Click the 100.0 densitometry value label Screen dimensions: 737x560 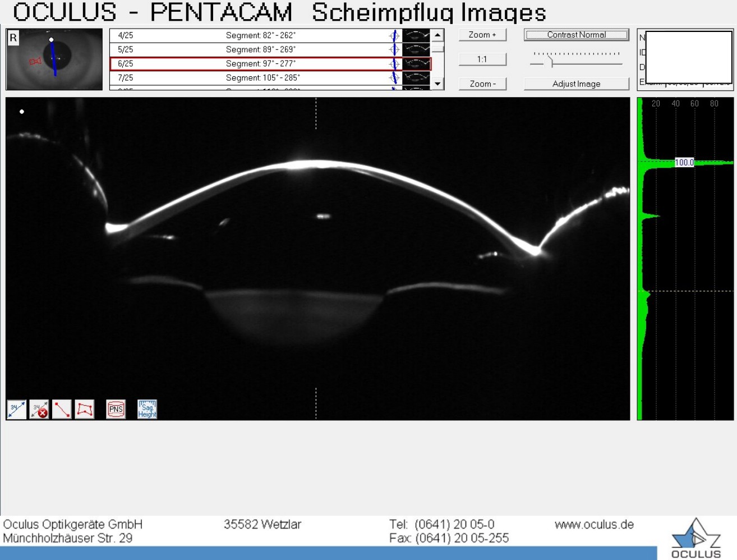tap(684, 162)
